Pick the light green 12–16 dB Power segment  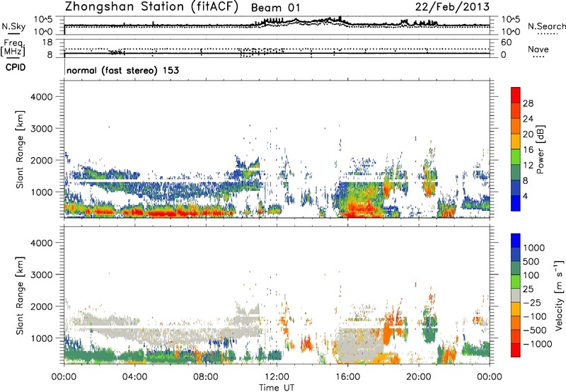(516, 157)
